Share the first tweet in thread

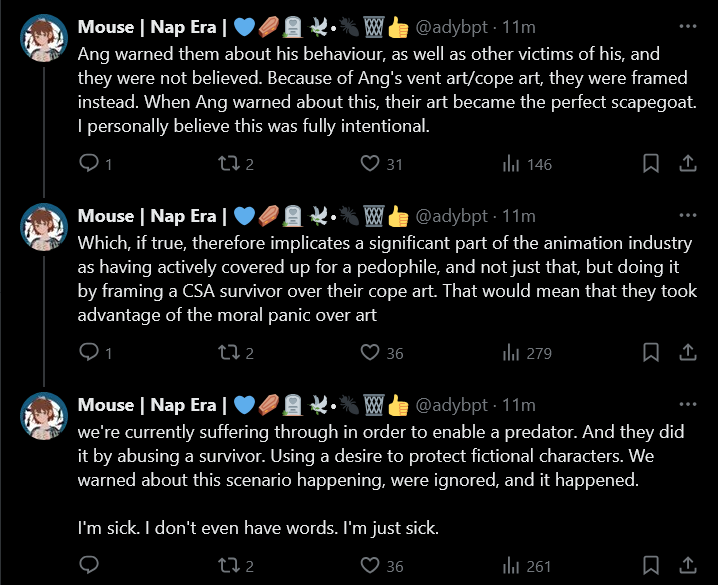coord(687,163)
